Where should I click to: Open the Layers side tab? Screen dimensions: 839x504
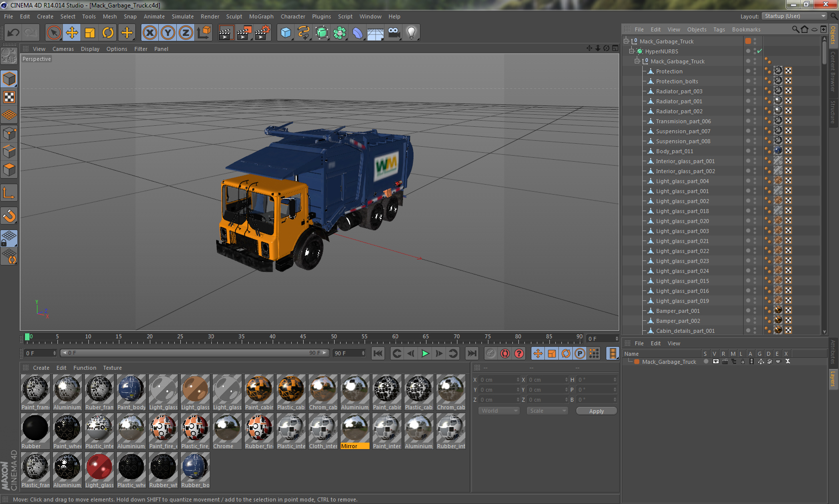click(833, 378)
